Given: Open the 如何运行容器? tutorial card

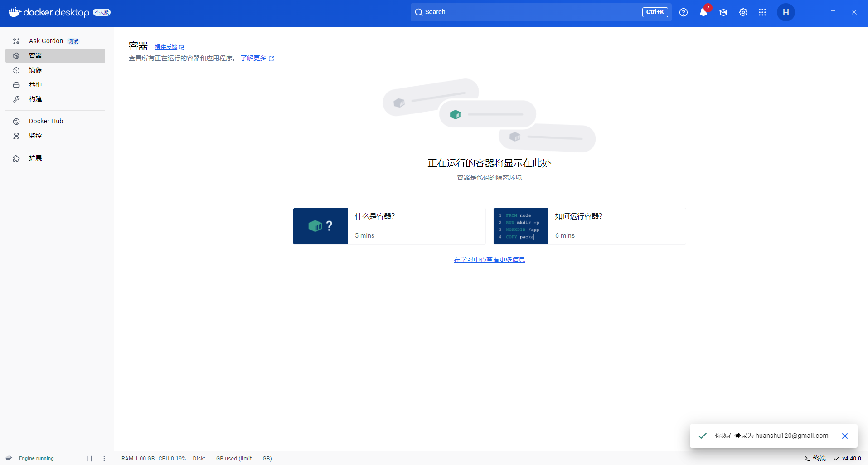Looking at the screenshot, I should pos(590,226).
